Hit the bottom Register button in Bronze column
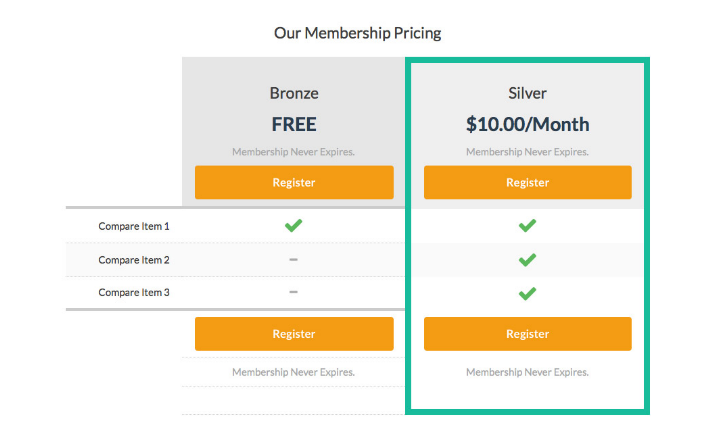The width and height of the screenshot is (716, 446). tap(294, 334)
